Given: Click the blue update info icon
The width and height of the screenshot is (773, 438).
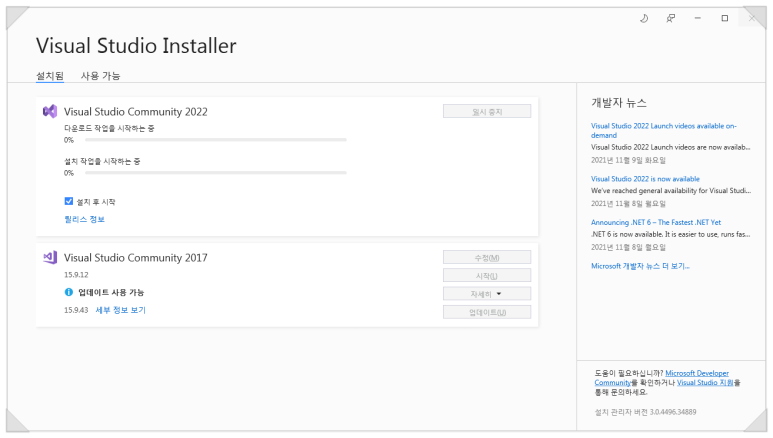Looking at the screenshot, I should point(69,292).
